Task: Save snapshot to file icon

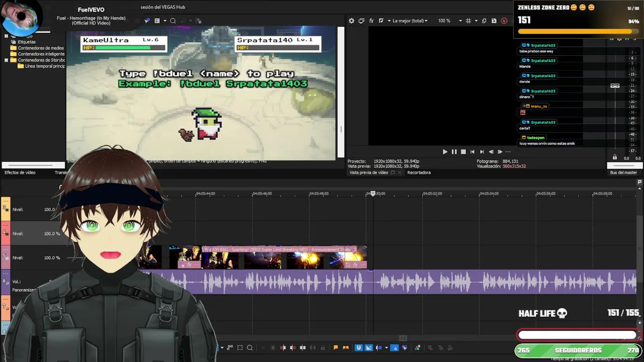Action: [x=494, y=21]
